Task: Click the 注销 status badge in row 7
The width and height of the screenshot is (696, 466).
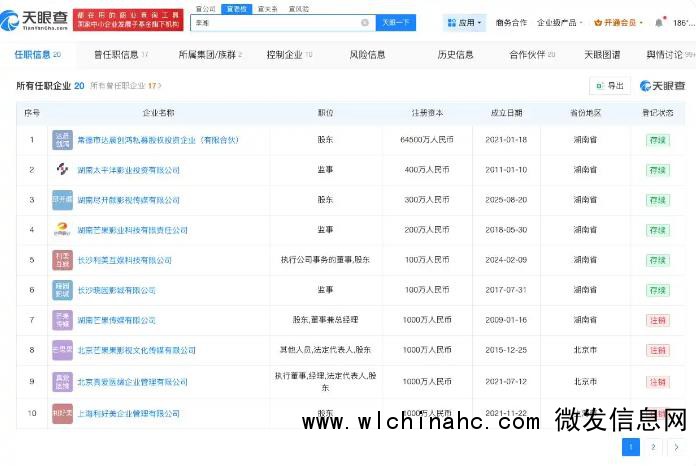Action: (x=657, y=320)
